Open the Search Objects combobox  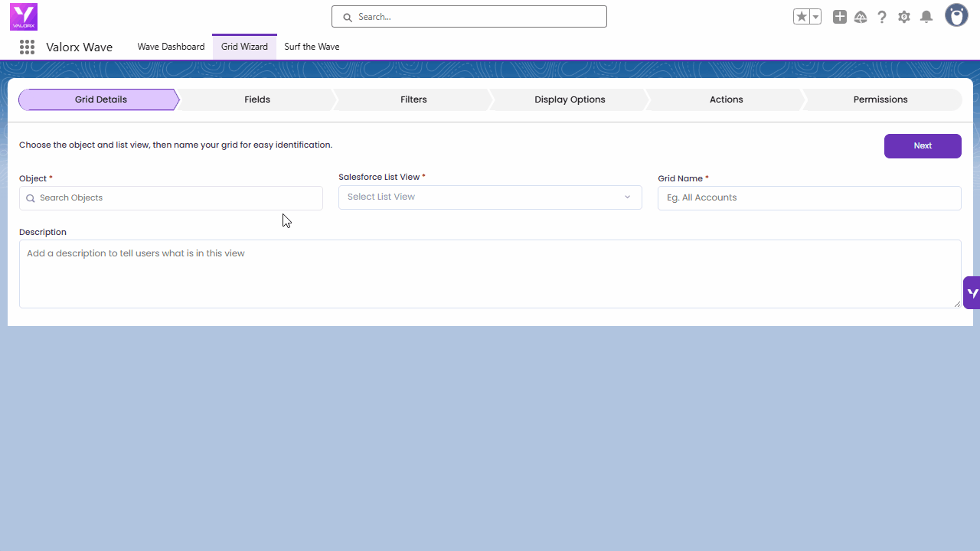171,197
